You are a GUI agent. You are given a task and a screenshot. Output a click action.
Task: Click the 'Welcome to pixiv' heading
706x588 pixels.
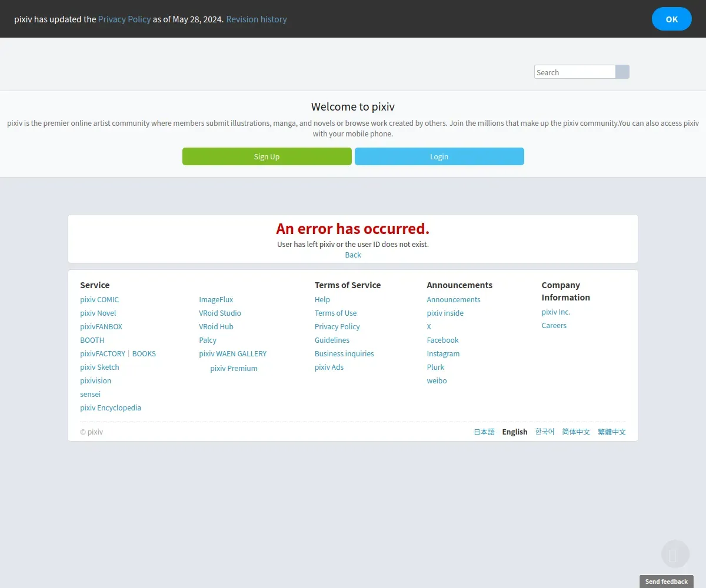(x=353, y=106)
